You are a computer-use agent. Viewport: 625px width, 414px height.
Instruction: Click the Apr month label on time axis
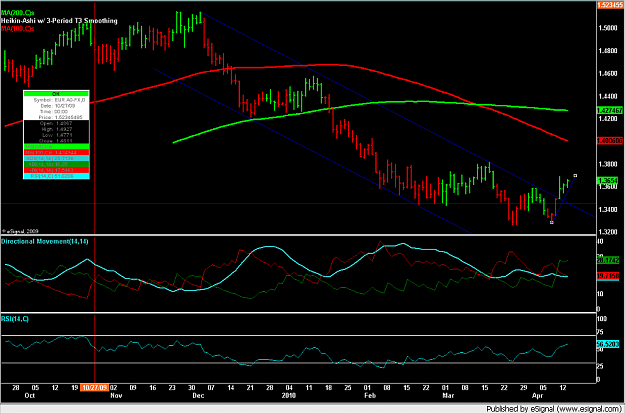tap(538, 396)
